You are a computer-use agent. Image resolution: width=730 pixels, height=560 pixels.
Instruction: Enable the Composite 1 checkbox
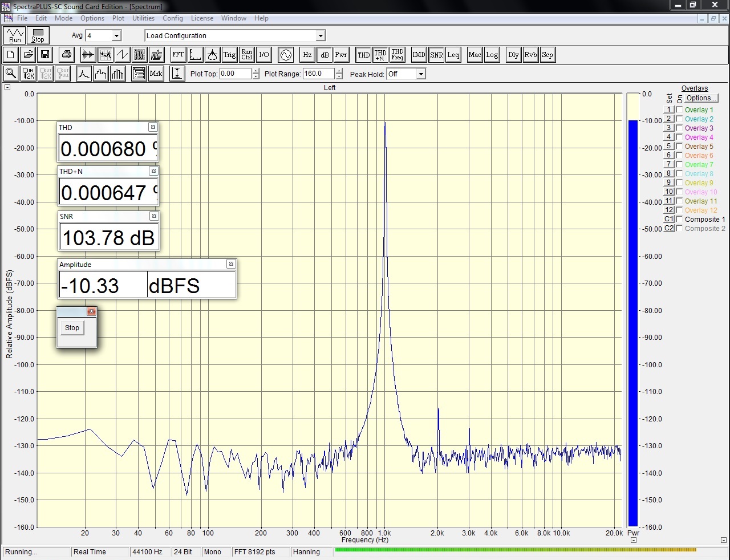pos(679,220)
